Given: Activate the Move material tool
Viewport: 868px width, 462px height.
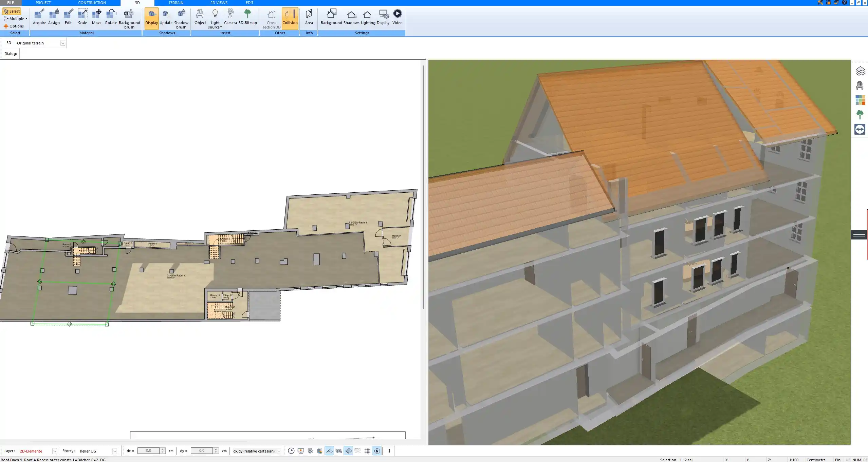Looking at the screenshot, I should click(x=97, y=17).
